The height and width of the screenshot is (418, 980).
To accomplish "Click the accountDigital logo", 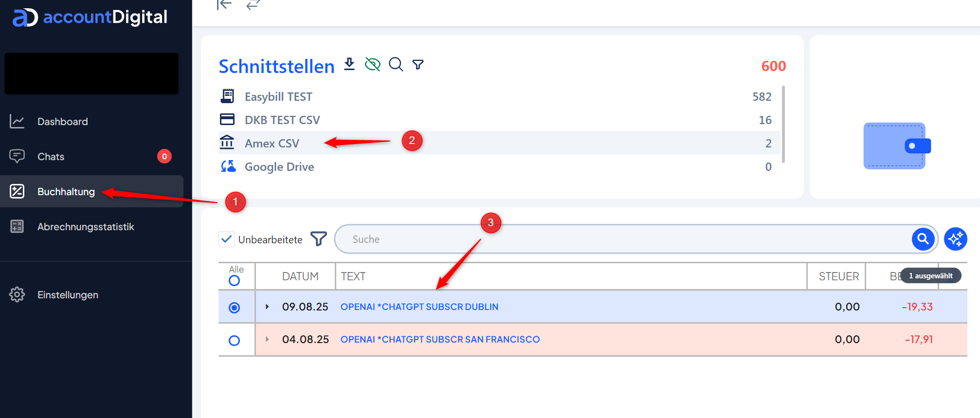I will 90,18.
